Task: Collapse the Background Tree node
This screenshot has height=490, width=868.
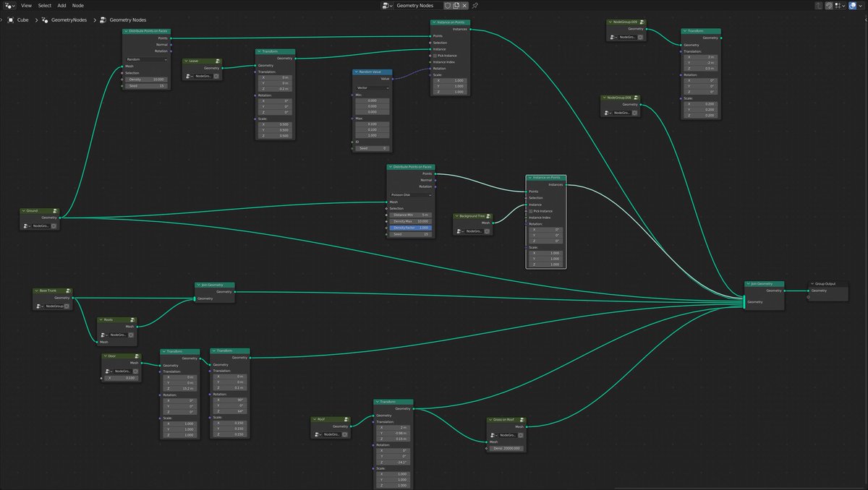Action: 457,216
